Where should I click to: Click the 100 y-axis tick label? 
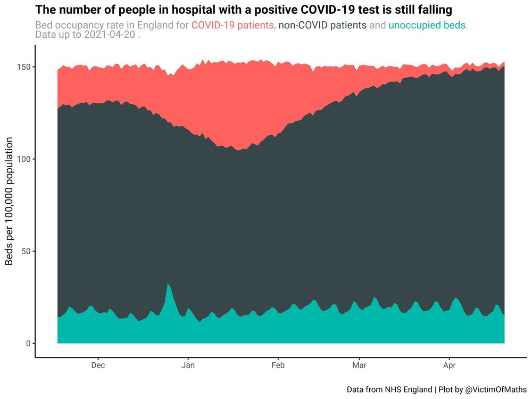pyautogui.click(x=24, y=159)
